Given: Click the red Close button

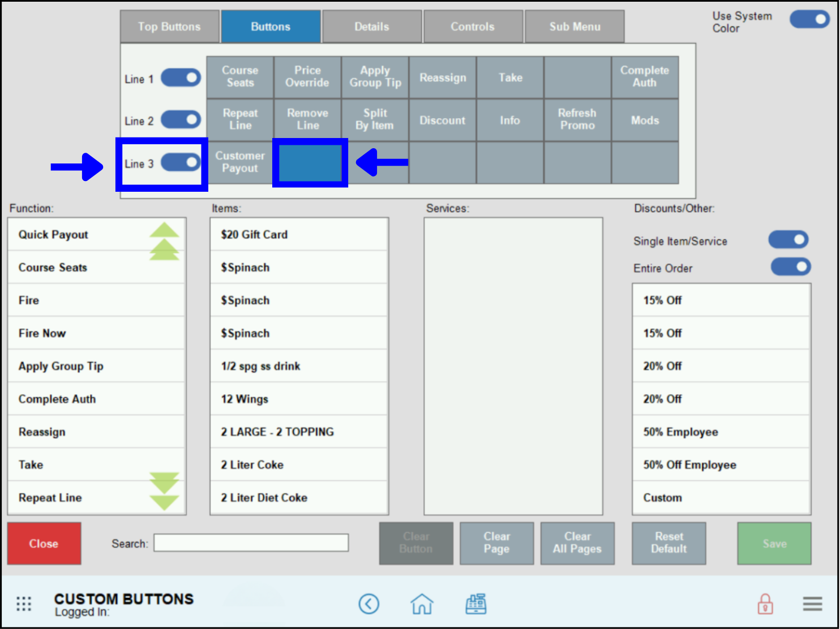Looking at the screenshot, I should (x=44, y=543).
